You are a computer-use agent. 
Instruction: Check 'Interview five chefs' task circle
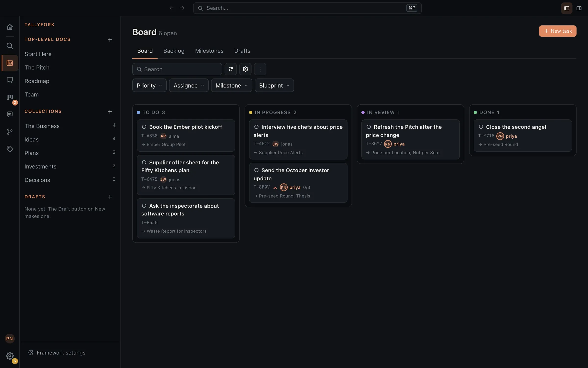(256, 127)
